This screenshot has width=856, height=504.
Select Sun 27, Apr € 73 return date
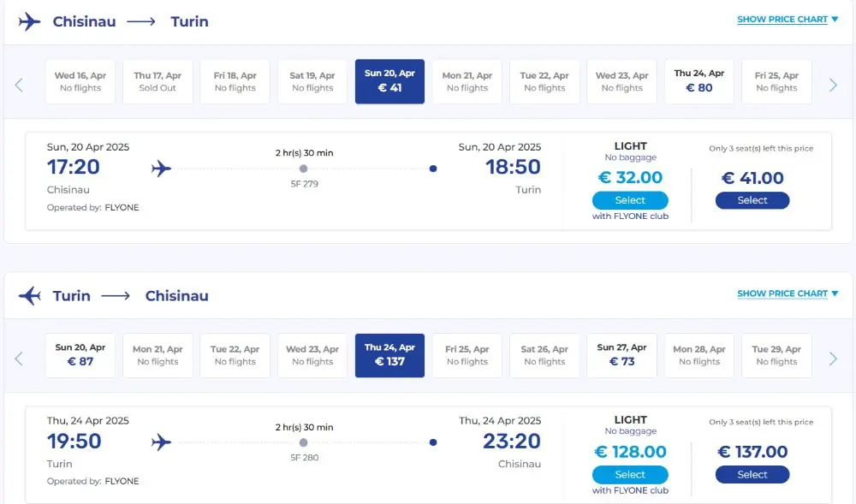click(621, 355)
